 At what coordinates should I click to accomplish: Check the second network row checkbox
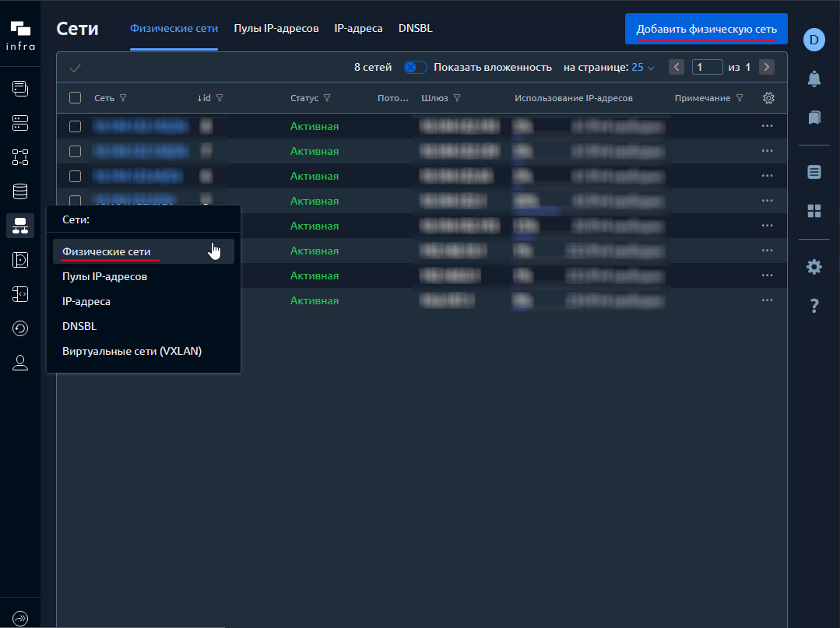[75, 152]
